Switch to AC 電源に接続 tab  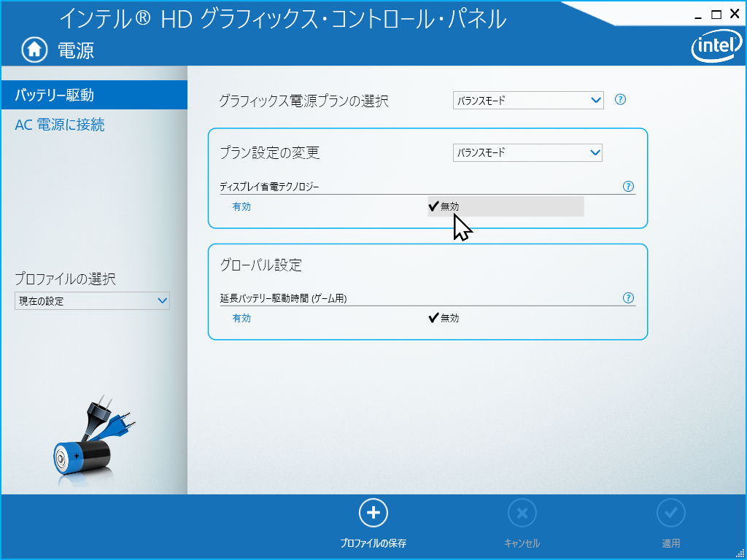click(x=60, y=125)
